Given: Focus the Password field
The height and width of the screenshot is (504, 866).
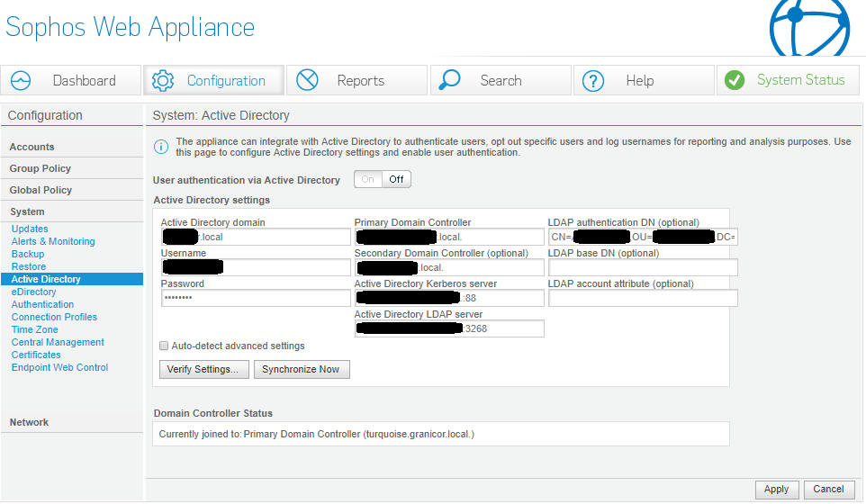Looking at the screenshot, I should (256, 298).
